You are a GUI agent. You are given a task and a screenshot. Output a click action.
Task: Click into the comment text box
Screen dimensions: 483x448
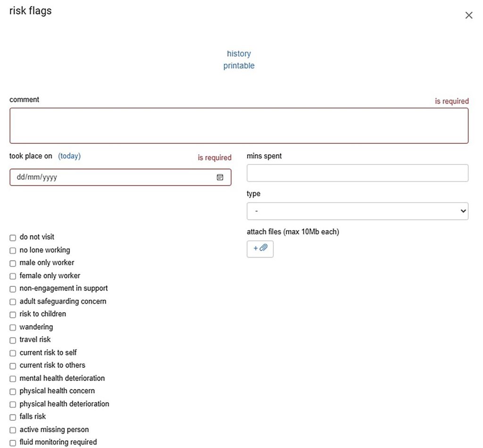[x=239, y=126]
